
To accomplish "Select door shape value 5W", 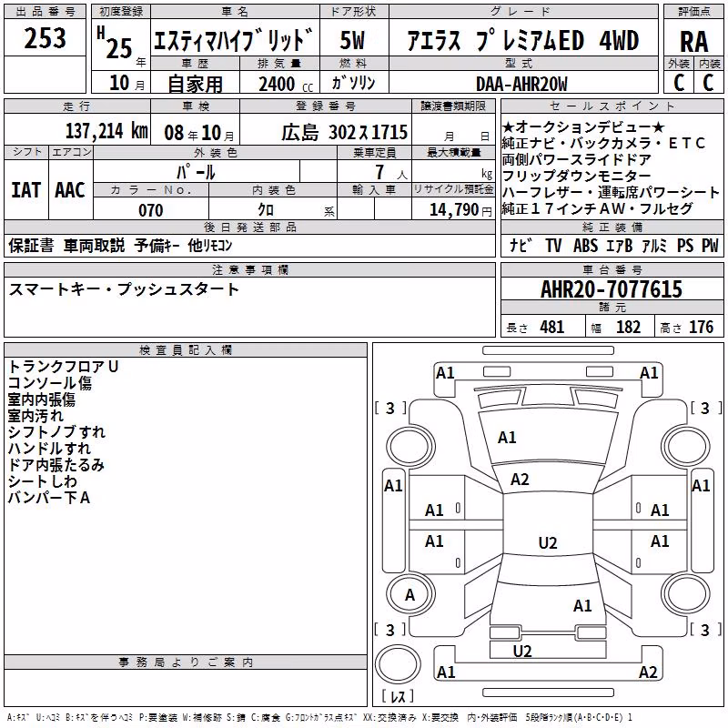I will [x=352, y=40].
